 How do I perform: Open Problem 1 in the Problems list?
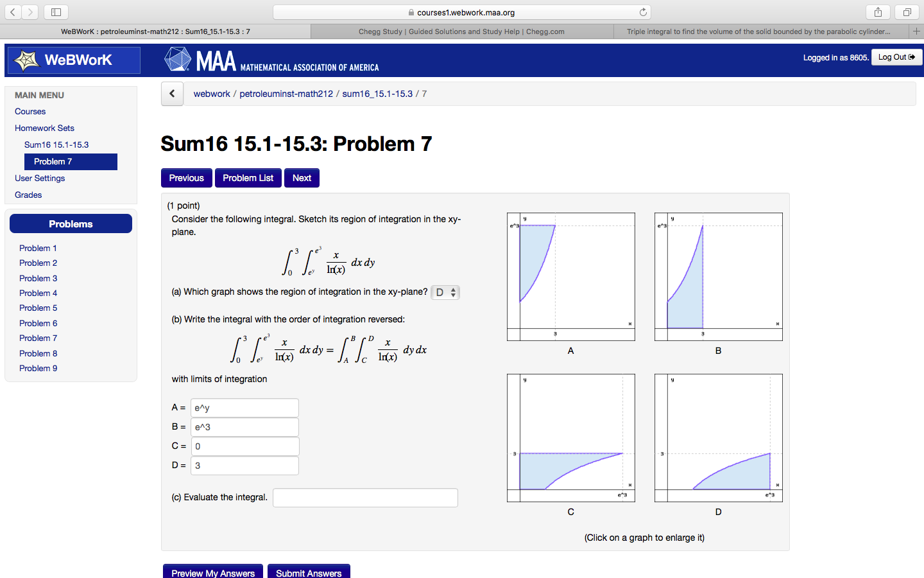point(38,249)
